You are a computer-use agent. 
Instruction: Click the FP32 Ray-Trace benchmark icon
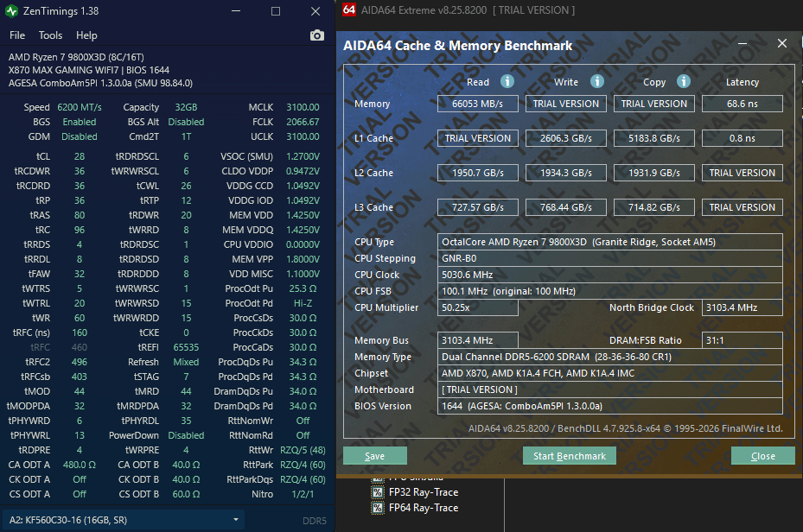coord(378,492)
